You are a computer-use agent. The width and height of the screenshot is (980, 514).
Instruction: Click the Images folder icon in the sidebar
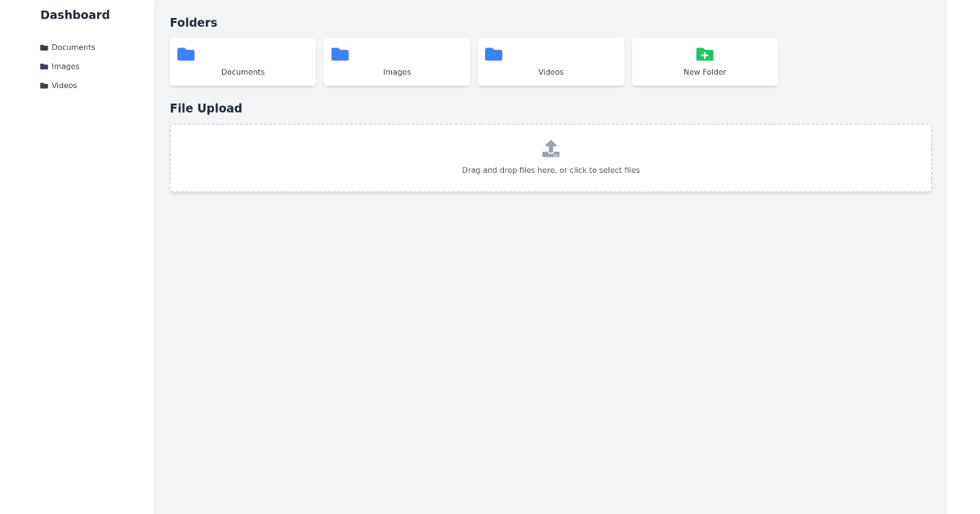(x=44, y=66)
